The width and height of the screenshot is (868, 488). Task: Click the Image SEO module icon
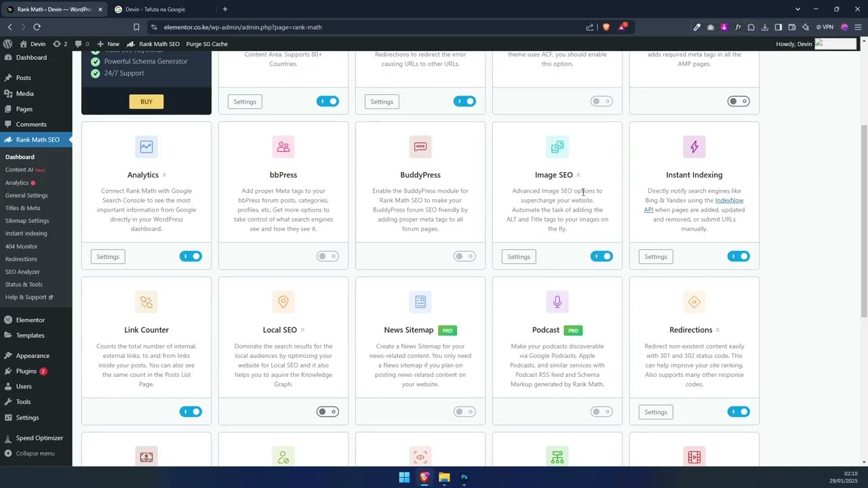pyautogui.click(x=557, y=146)
